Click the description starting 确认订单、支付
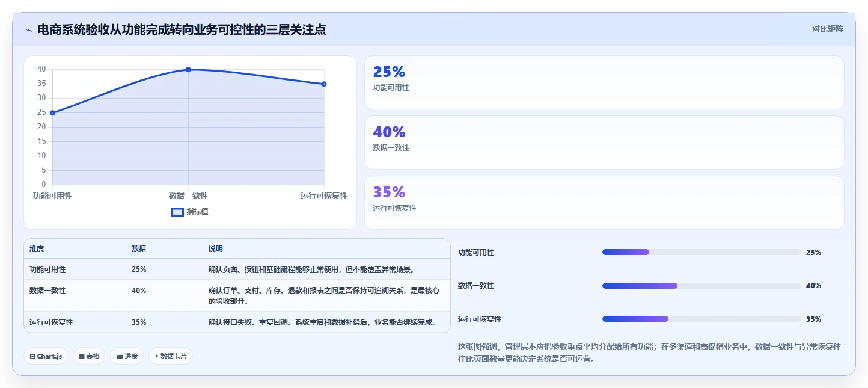The height and width of the screenshot is (388, 868). (x=323, y=295)
